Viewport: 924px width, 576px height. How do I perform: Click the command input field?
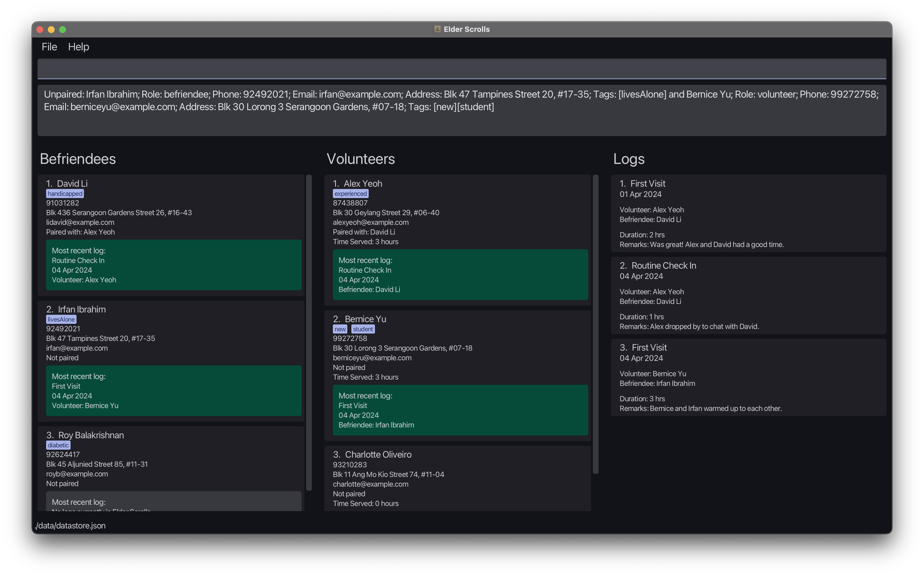[x=461, y=69]
